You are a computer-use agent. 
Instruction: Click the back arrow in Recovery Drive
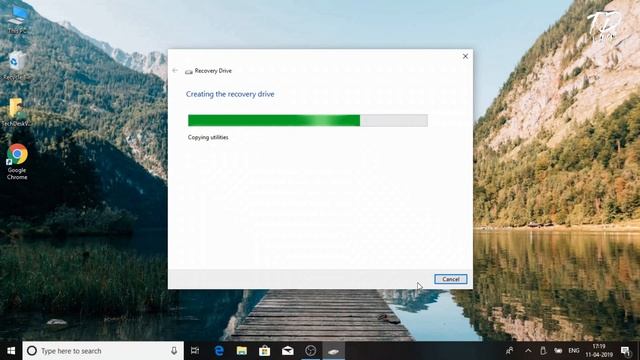pos(175,71)
